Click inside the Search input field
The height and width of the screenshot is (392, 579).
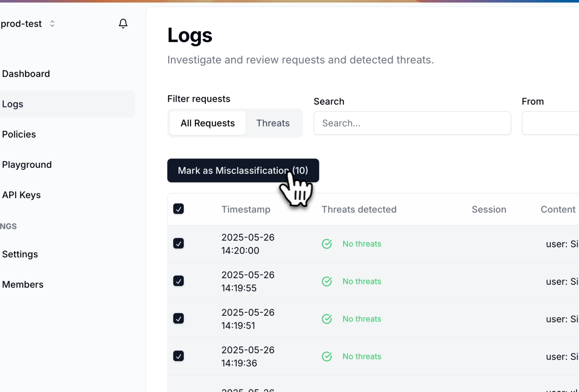click(412, 123)
